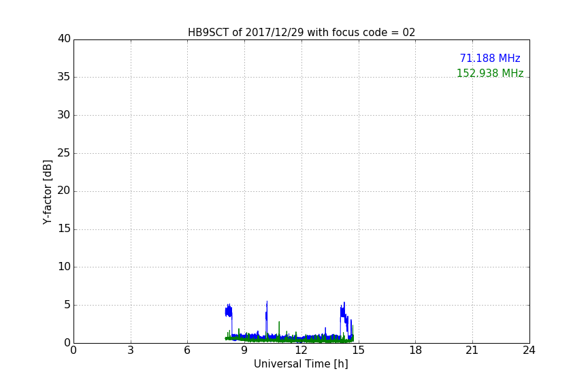Screen dimensions: 588x392
Task: Click the 'Universal Time [h]' axis label
Action: click(x=301, y=364)
